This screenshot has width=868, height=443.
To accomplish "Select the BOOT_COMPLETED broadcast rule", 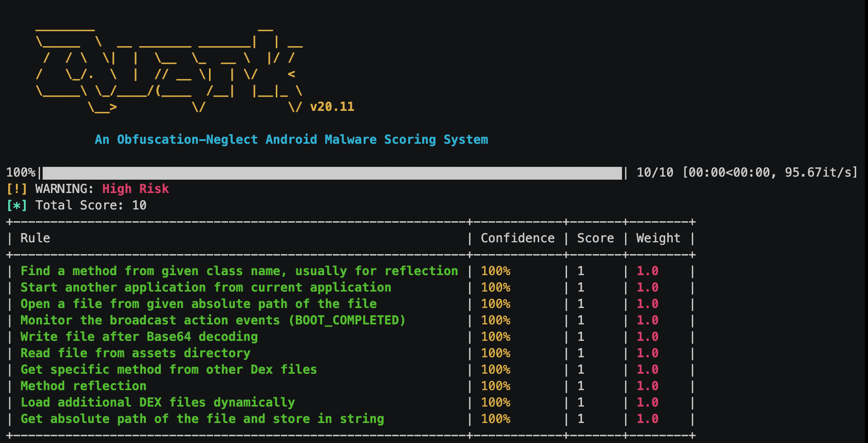I will pos(213,320).
